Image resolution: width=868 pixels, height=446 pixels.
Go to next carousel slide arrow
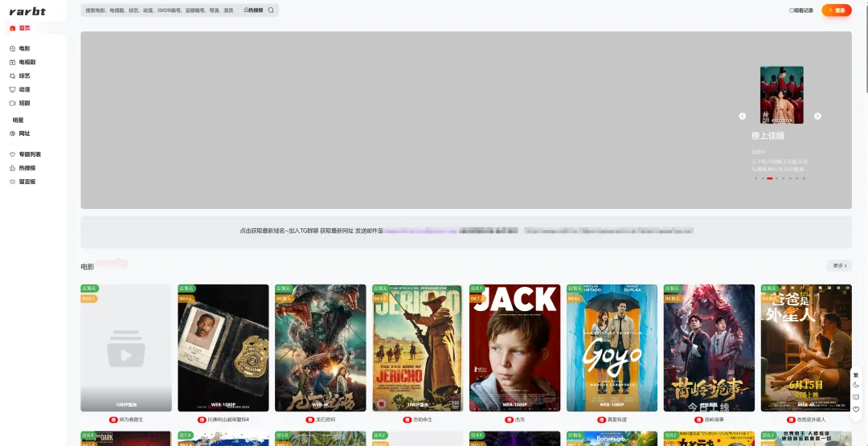click(x=817, y=117)
